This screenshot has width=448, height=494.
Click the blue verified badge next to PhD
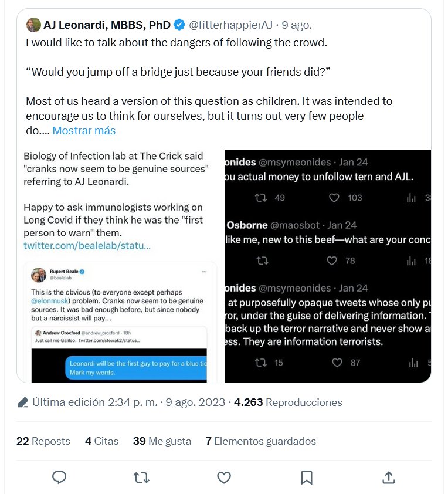[179, 25]
